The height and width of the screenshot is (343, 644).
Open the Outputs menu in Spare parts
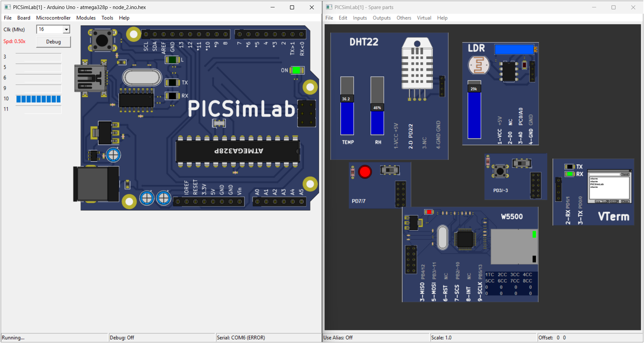point(382,18)
